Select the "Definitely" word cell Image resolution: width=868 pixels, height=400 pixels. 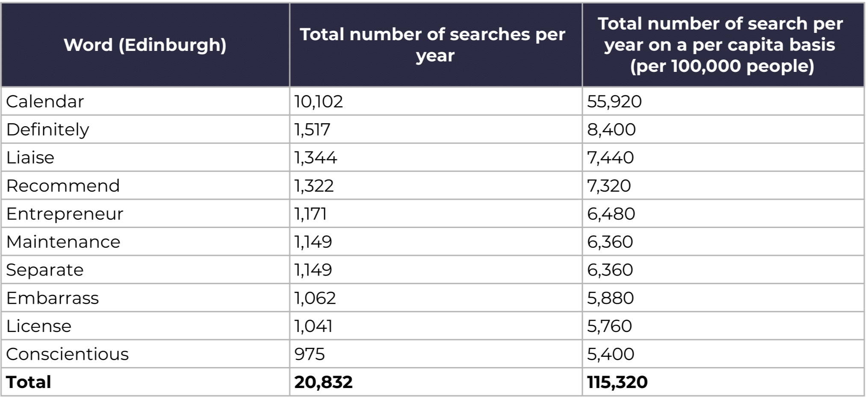coord(47,130)
